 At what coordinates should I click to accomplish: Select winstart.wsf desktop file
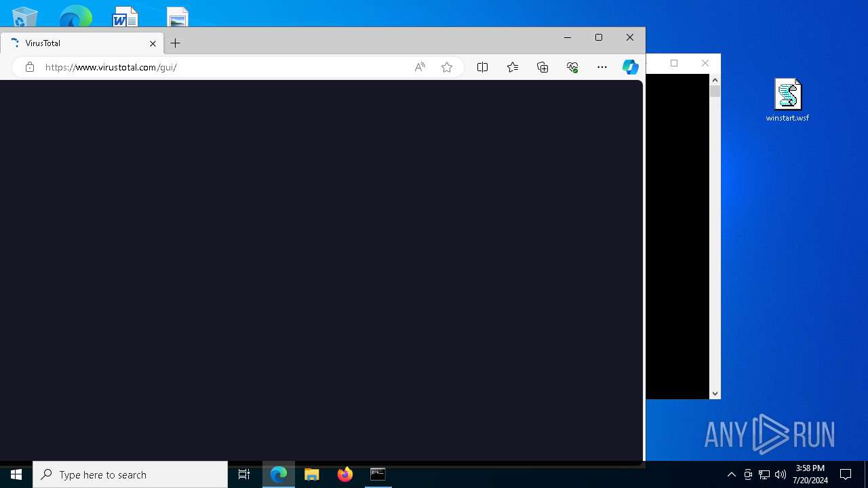[x=787, y=100]
